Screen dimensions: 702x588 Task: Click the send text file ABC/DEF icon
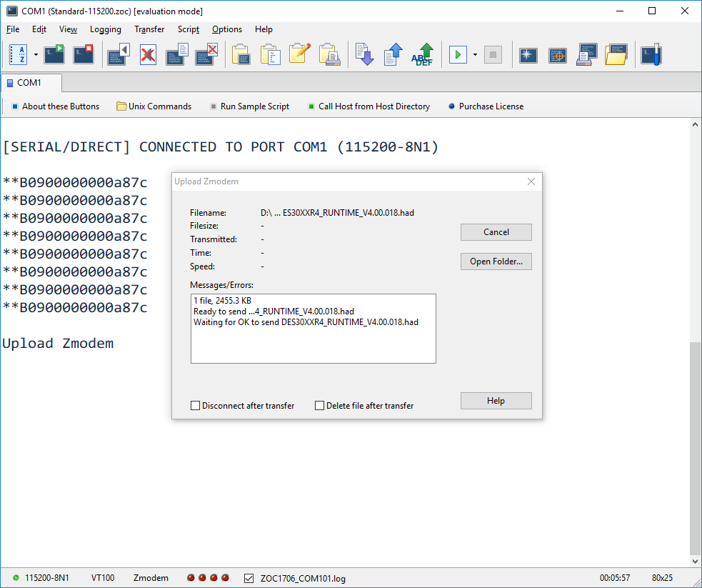click(423, 55)
